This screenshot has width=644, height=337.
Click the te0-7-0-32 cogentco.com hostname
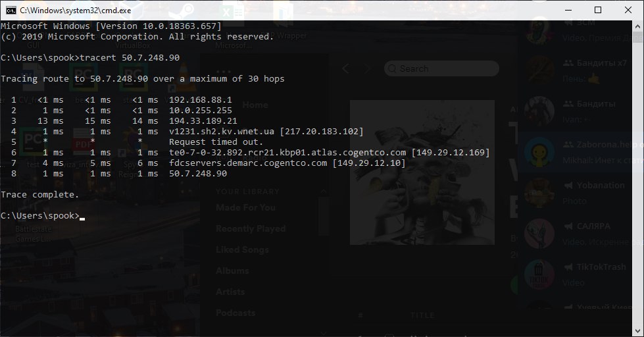click(287, 153)
